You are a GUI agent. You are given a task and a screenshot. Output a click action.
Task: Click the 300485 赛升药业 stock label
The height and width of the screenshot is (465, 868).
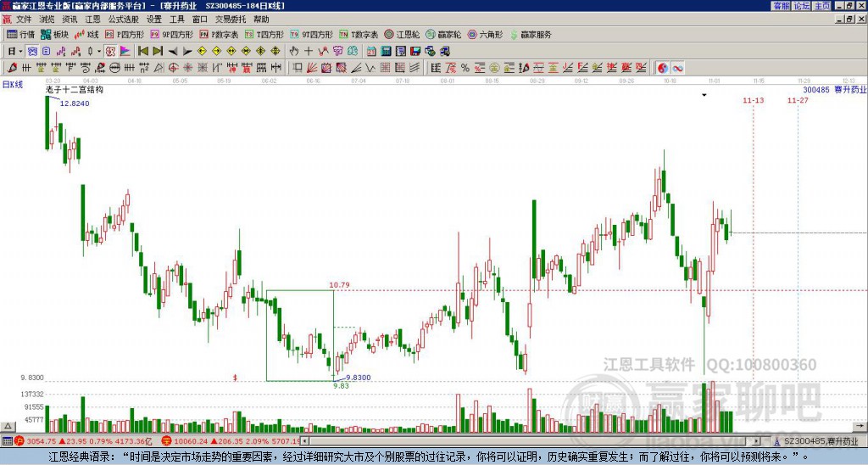[835, 89]
